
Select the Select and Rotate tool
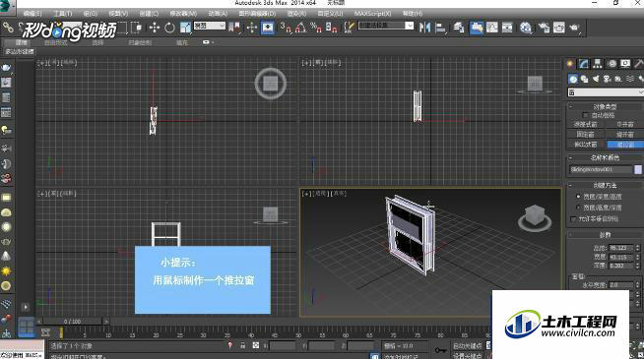pyautogui.click(x=169, y=28)
